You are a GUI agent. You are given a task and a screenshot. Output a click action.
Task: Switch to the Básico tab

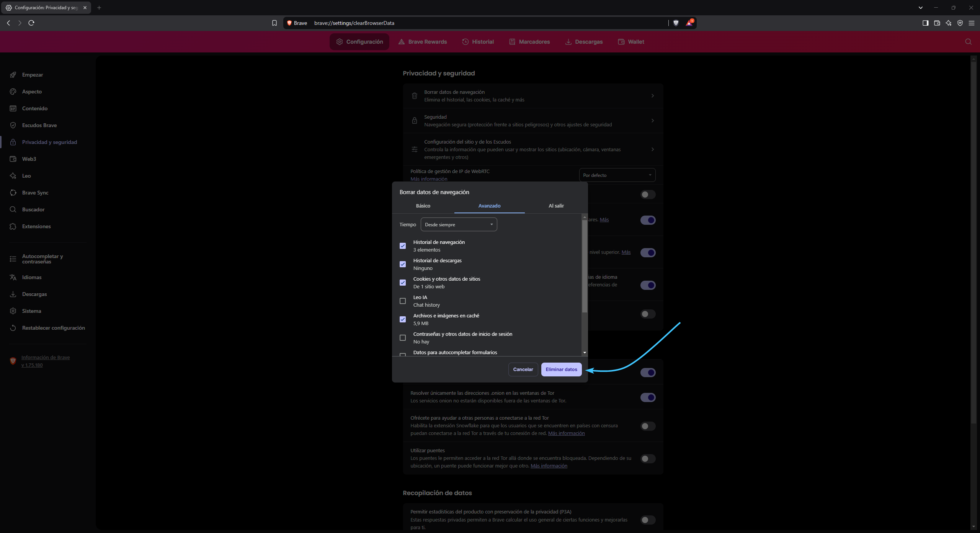(x=423, y=206)
